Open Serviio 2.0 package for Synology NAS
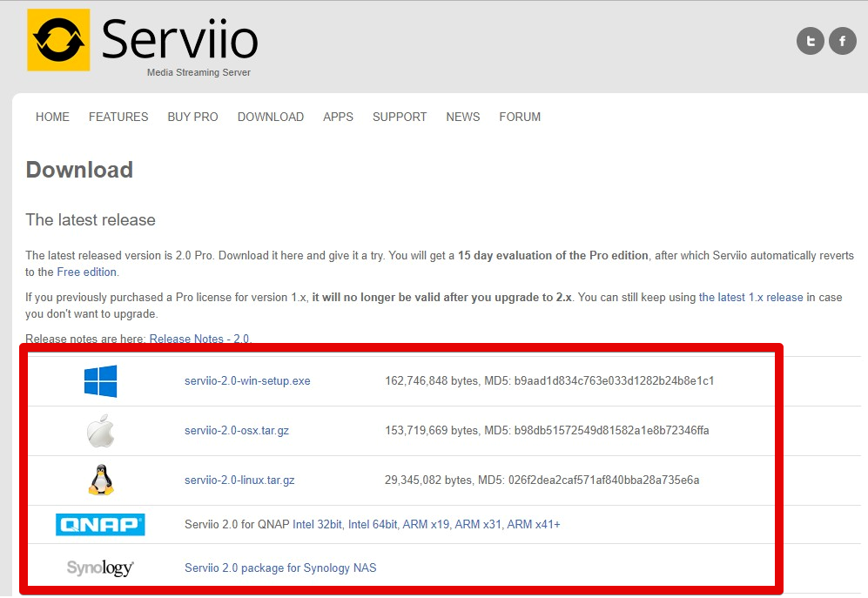Screen dimensions: 868x598 click(x=280, y=568)
